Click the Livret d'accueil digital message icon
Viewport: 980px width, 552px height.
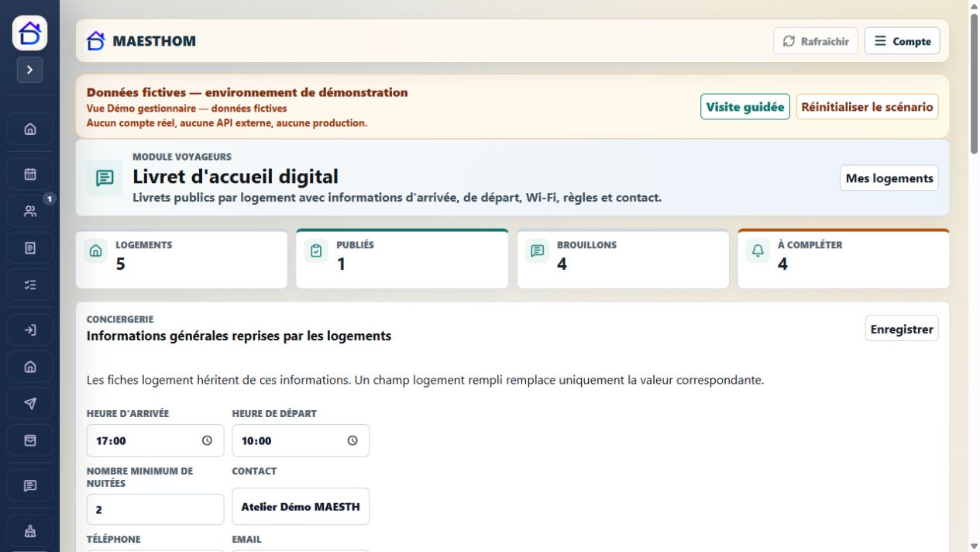coord(105,178)
